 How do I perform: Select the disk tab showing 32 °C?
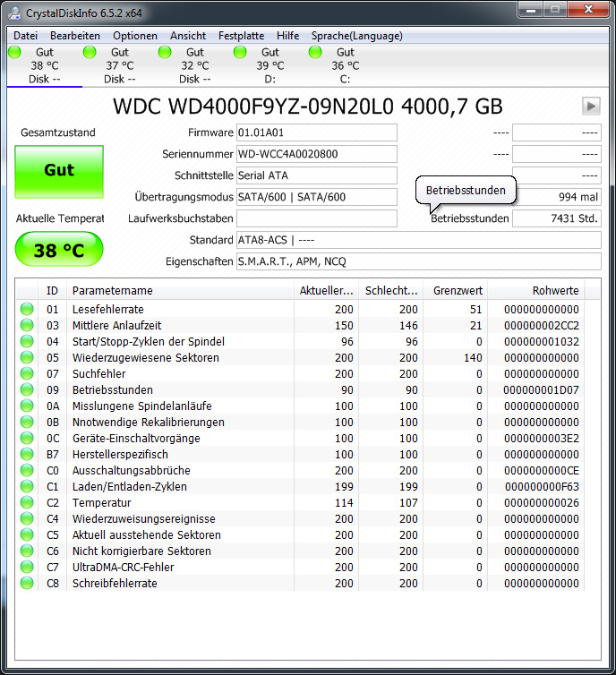point(195,65)
